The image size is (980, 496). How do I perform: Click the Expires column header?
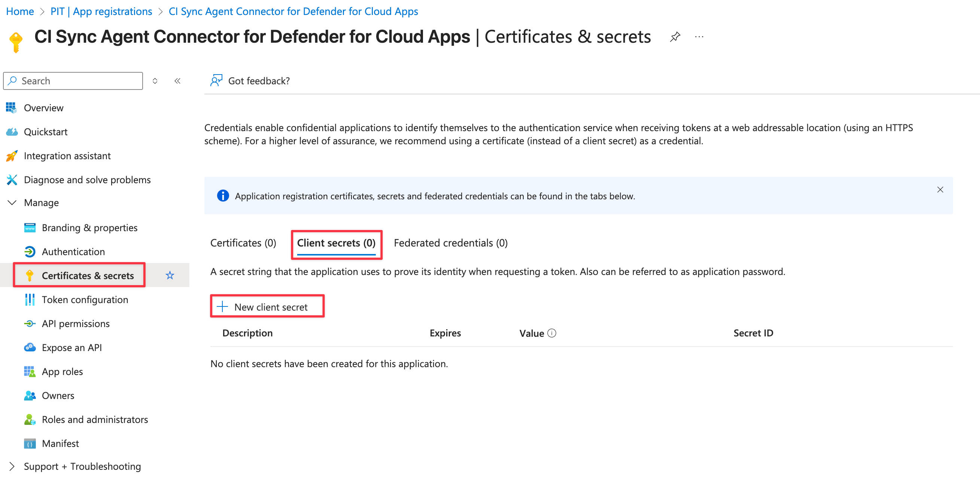coord(445,333)
